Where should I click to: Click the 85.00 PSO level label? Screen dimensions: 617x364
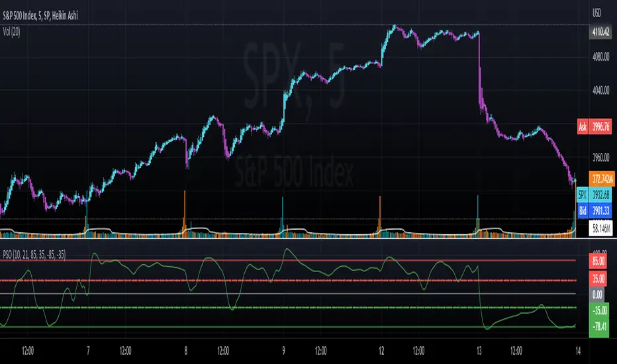[x=598, y=261]
